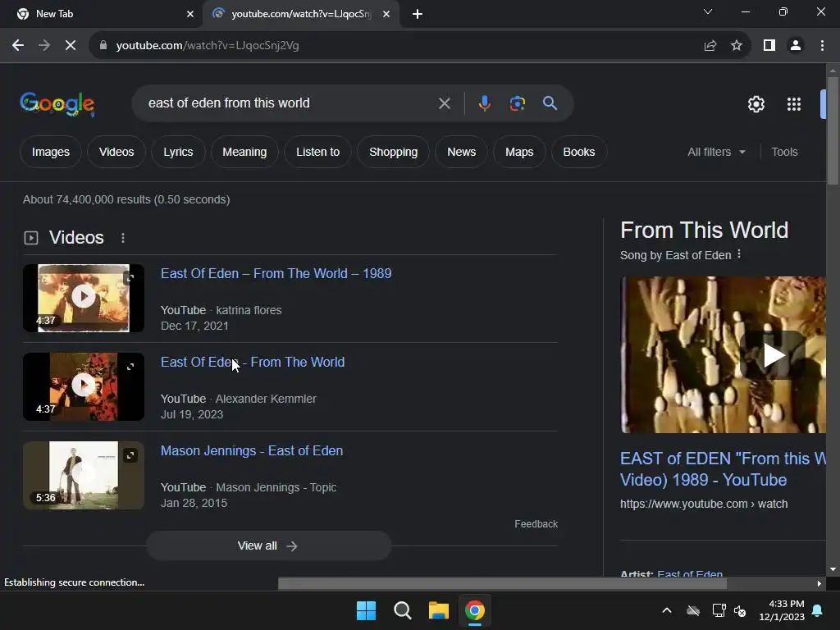Filter results by Shopping

393,152
